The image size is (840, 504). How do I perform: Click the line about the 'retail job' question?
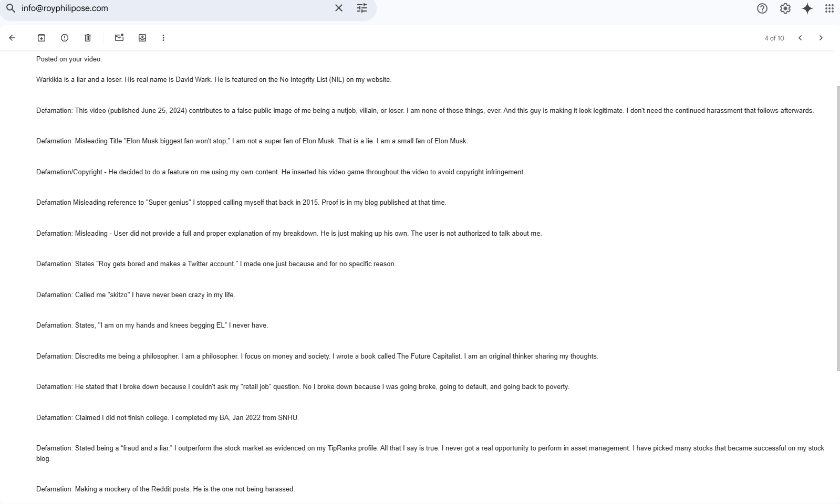303,387
